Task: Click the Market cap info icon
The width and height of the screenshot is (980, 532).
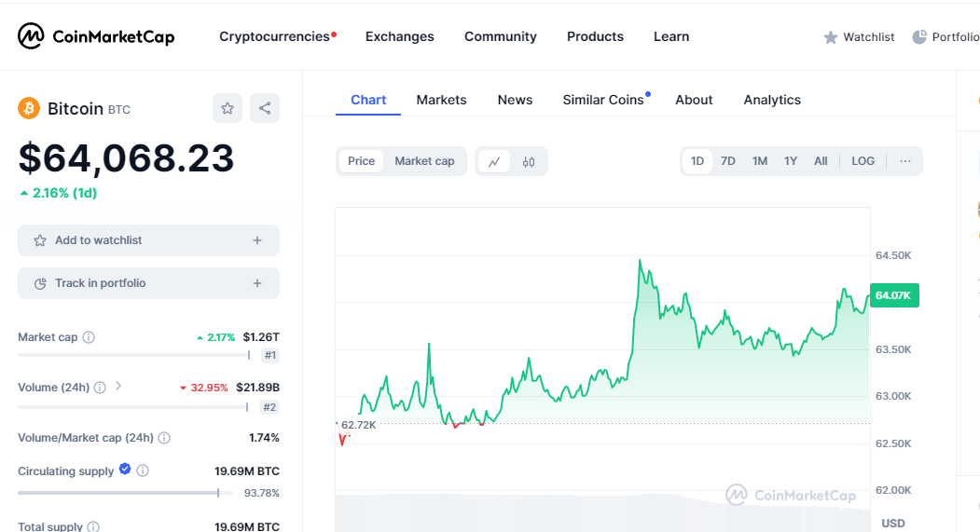Action: (x=89, y=337)
